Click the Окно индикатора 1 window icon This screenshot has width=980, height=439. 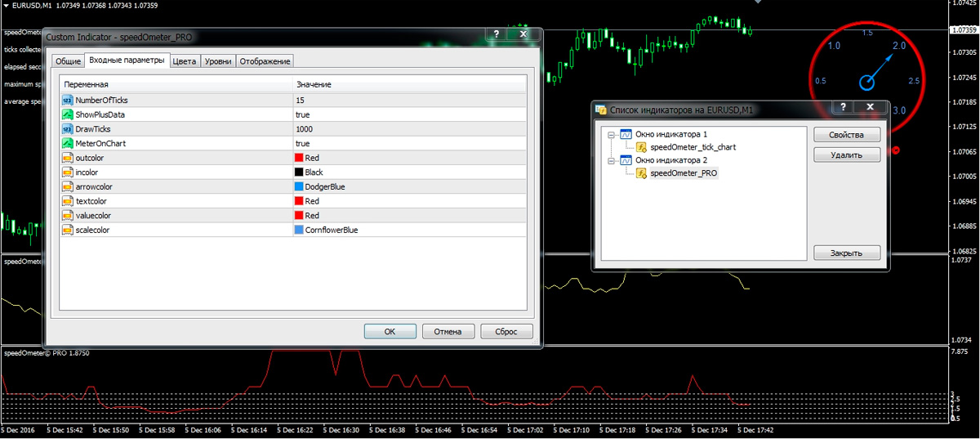(626, 134)
